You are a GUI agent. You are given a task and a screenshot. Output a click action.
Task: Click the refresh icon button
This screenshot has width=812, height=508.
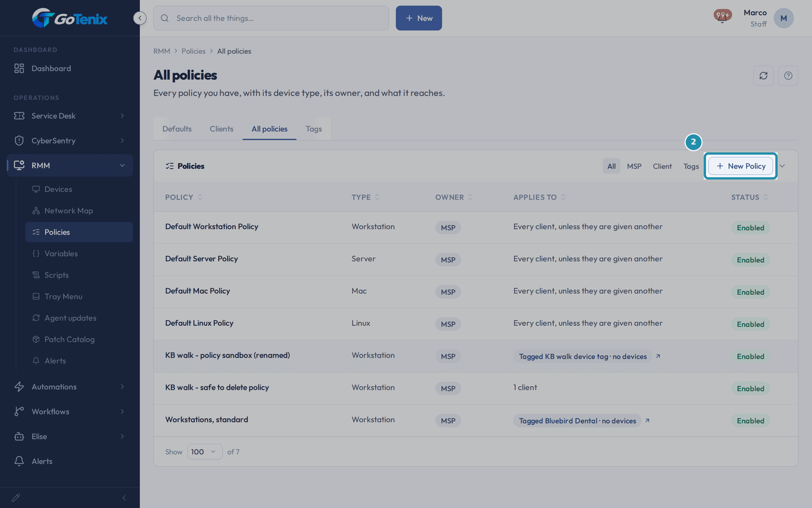click(x=763, y=76)
